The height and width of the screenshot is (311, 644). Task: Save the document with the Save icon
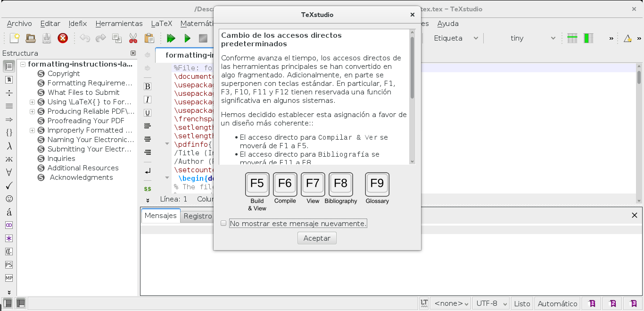point(46,38)
